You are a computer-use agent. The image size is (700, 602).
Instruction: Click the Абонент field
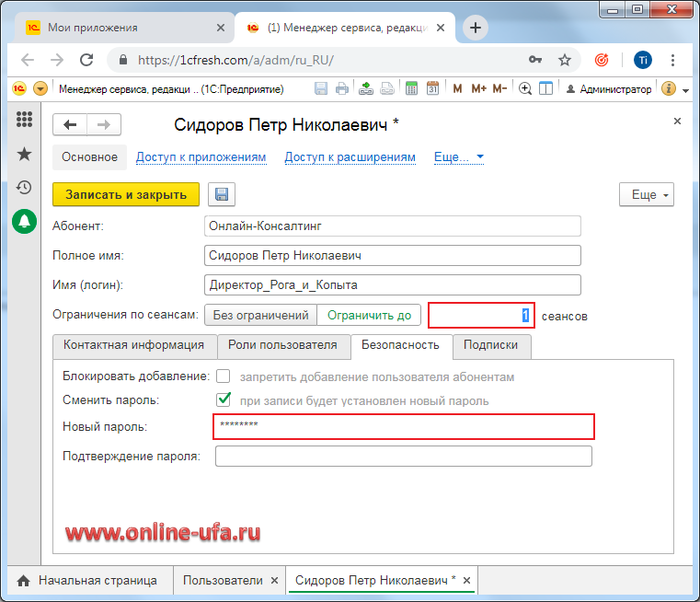pos(393,226)
